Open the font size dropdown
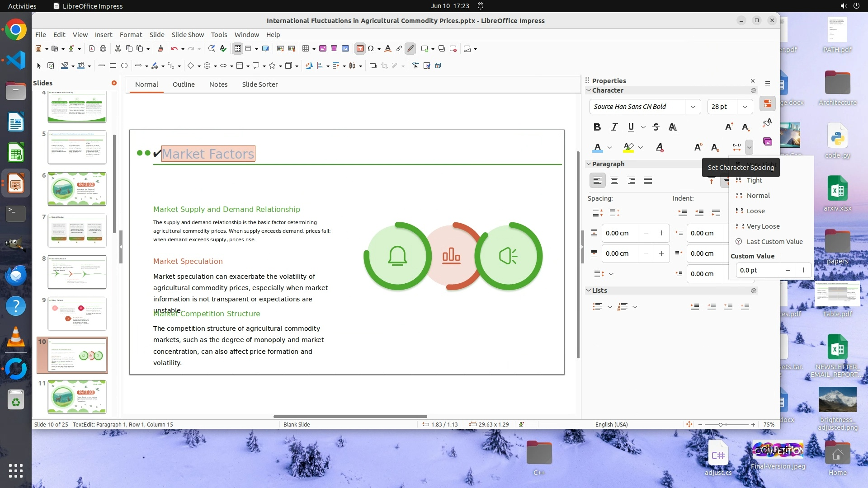The width and height of the screenshot is (868, 488). (x=744, y=107)
